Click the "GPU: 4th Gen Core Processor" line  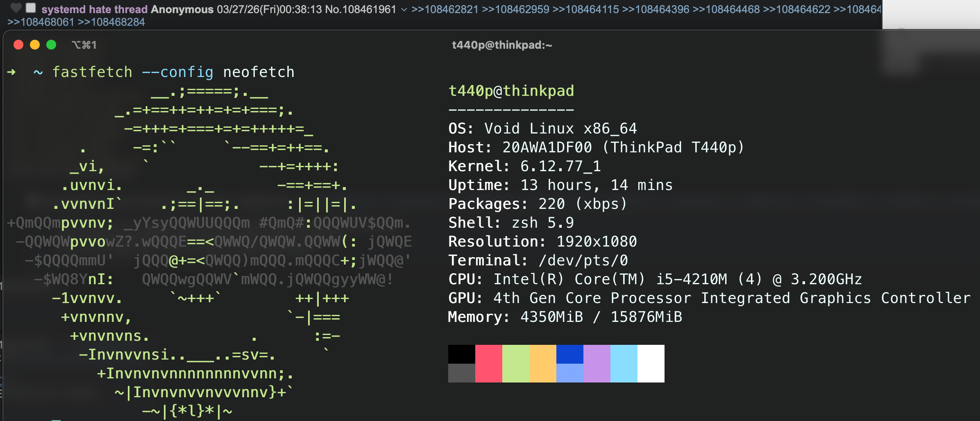[x=709, y=298]
